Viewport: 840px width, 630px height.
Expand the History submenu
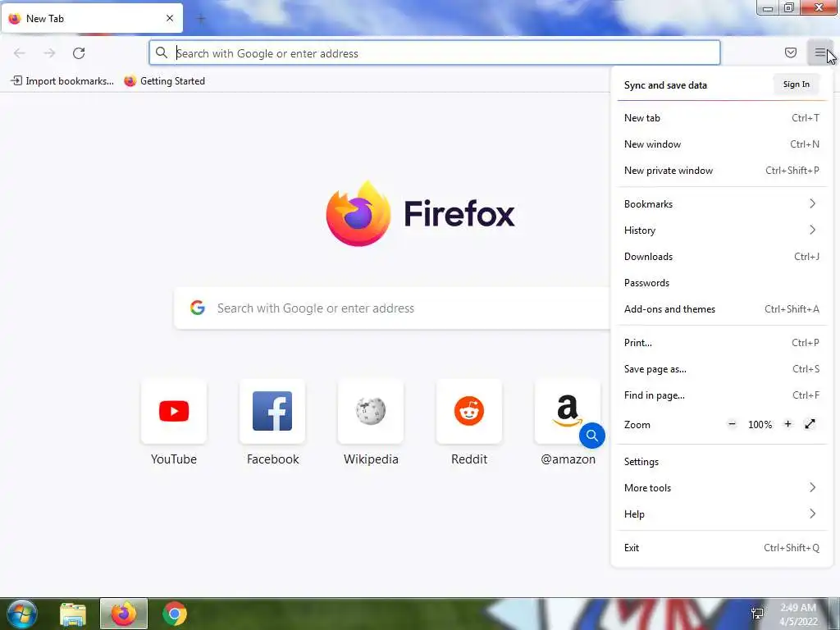[722, 231]
